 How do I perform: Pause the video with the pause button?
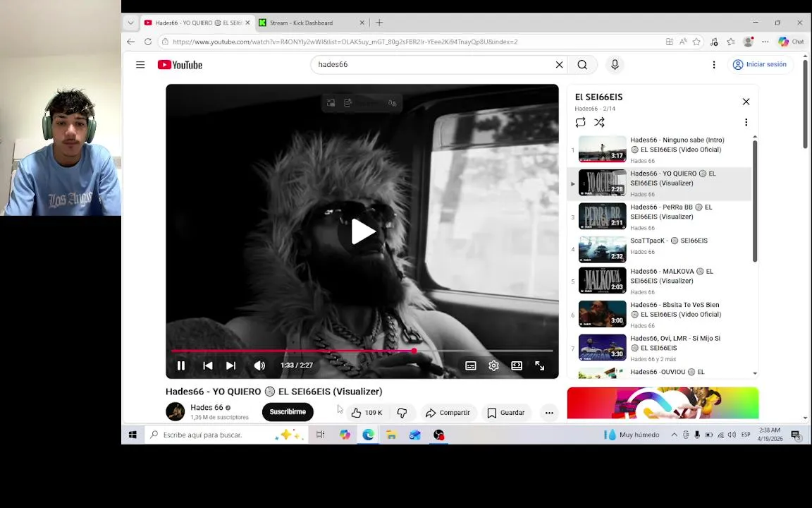click(180, 365)
